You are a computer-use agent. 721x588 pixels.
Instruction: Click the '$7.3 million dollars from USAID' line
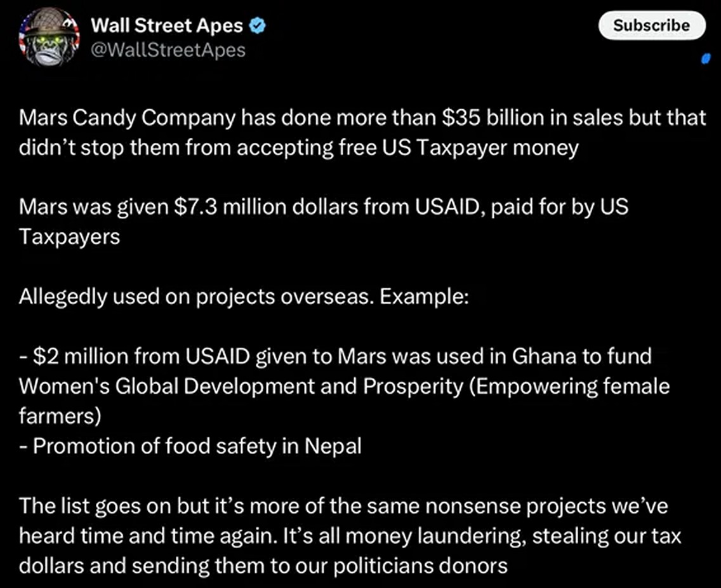[x=324, y=208]
